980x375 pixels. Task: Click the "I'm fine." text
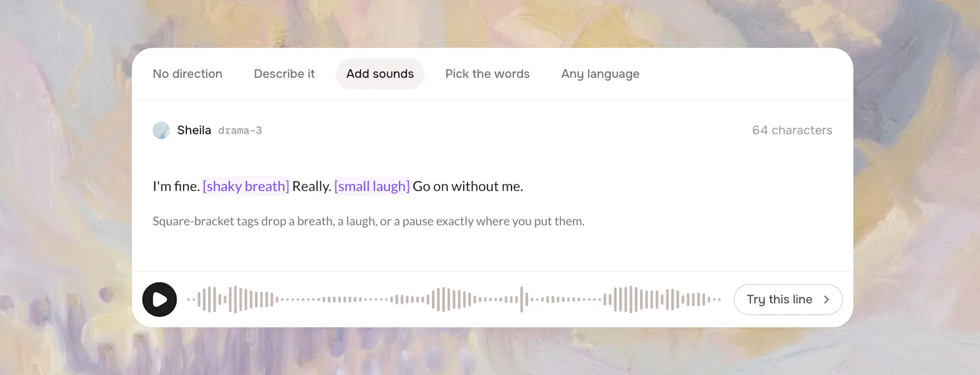[x=176, y=186]
